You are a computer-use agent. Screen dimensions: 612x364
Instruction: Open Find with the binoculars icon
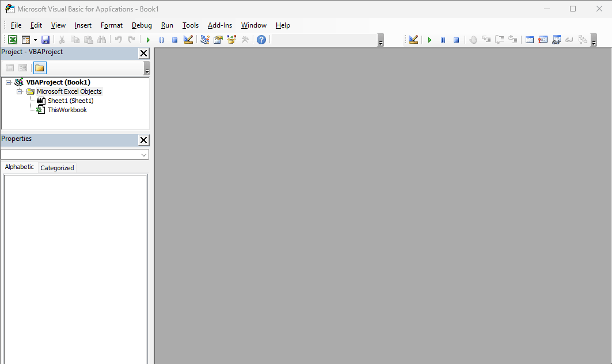coord(102,40)
